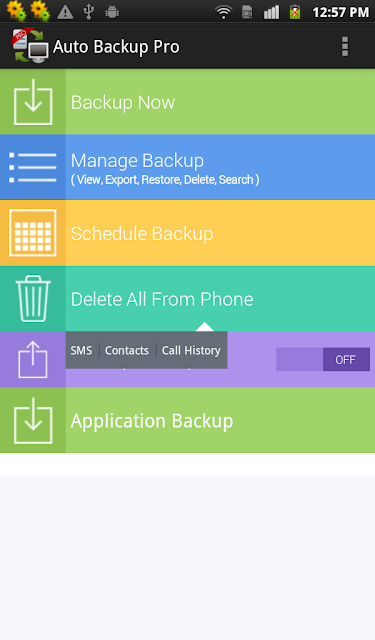Tap the Application Backup download icon
Image resolution: width=375 pixels, height=640 pixels.
(x=33, y=420)
